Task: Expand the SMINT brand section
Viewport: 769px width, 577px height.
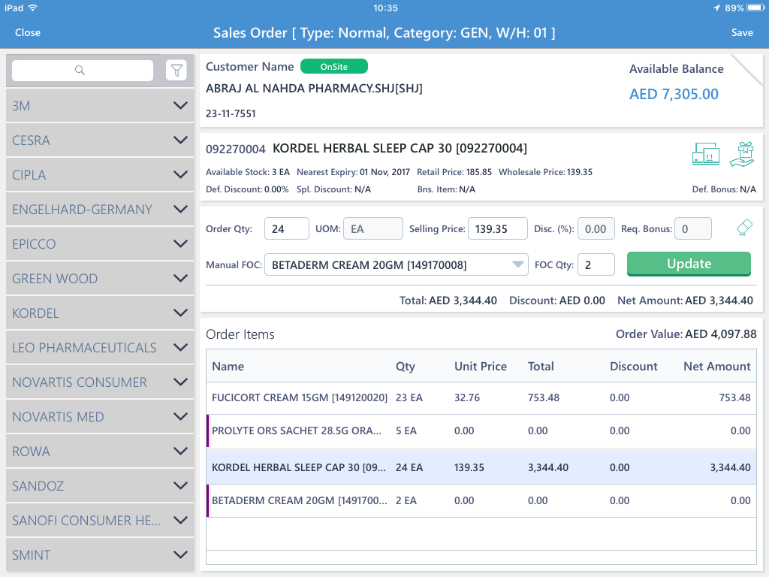Action: (100, 555)
